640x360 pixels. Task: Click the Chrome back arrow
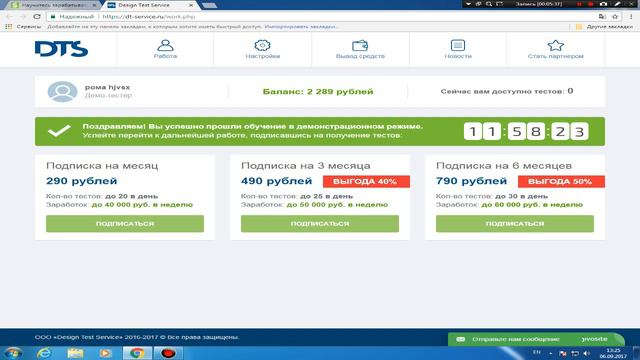[9, 17]
